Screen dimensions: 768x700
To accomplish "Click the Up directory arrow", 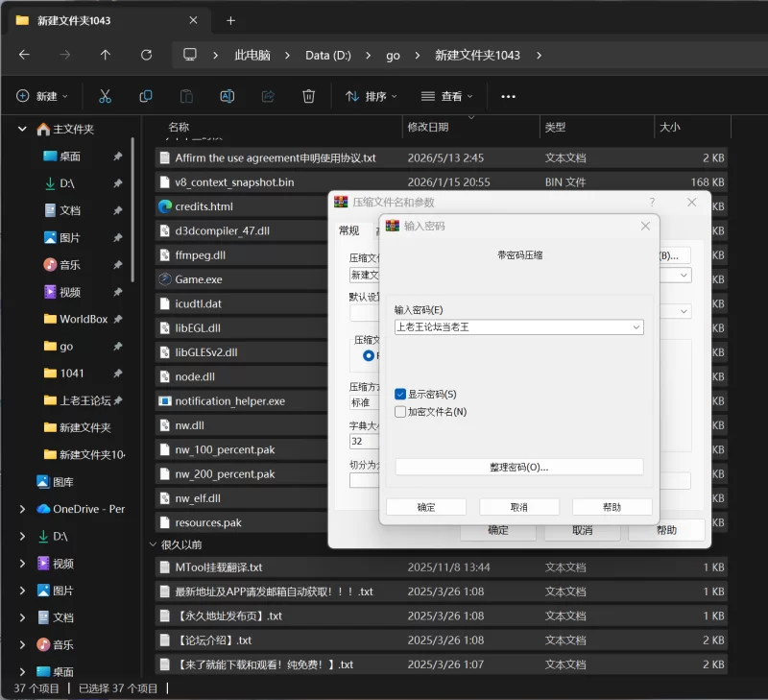I will [106, 55].
